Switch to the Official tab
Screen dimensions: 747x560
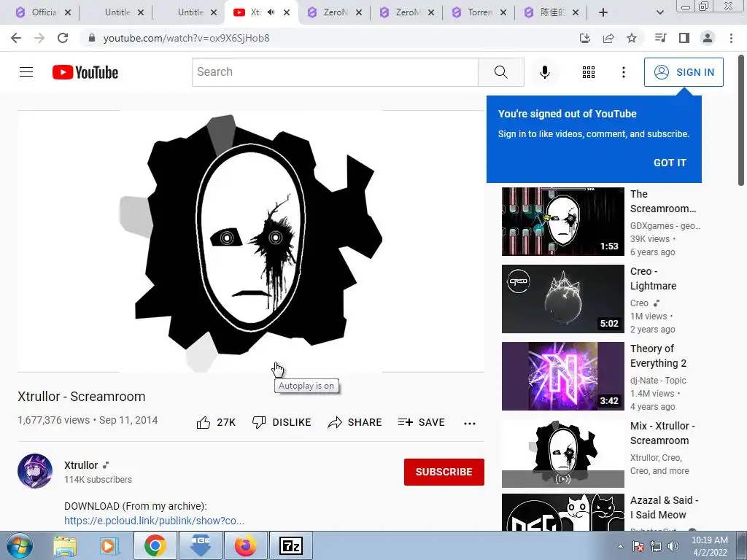(x=42, y=12)
